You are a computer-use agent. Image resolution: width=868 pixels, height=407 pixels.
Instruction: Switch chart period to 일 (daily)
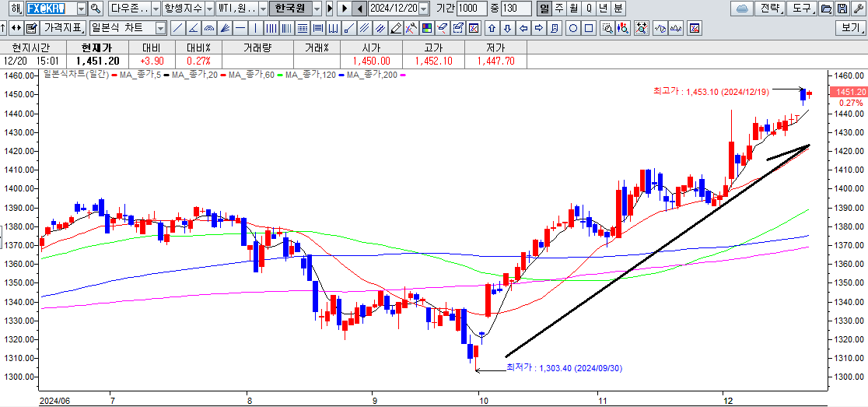(544, 9)
